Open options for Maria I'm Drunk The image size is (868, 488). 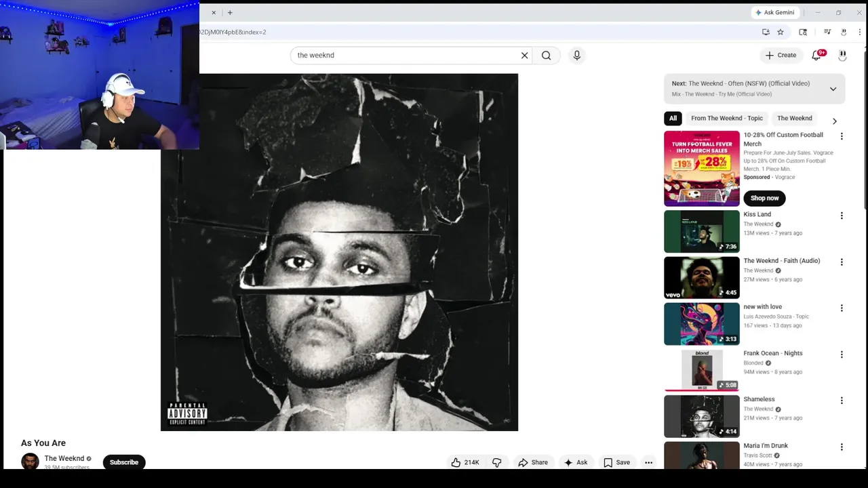(x=842, y=447)
